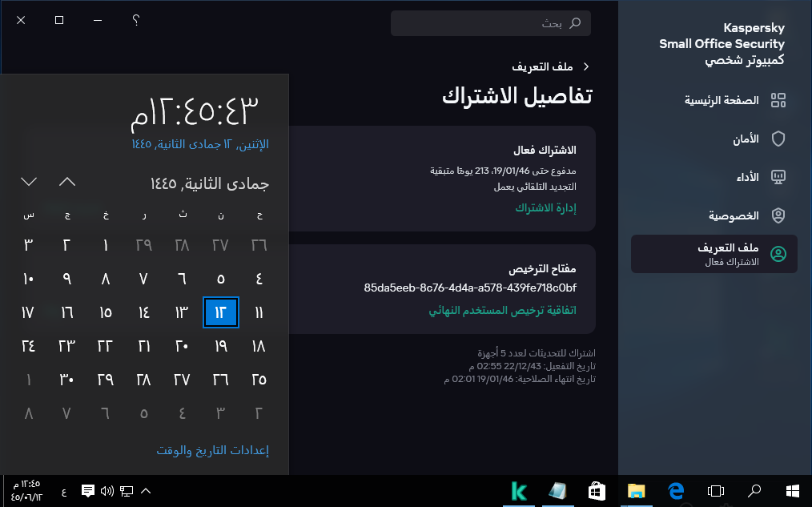The image size is (812, 507).
Task: Click the month header جمادى الثانية, ١٤٤٥
Action: [x=210, y=183]
